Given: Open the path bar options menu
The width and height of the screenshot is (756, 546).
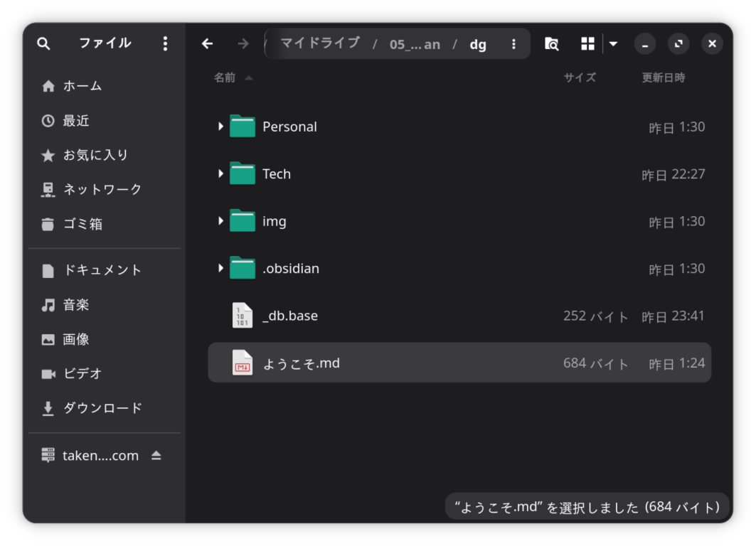Looking at the screenshot, I should (513, 43).
